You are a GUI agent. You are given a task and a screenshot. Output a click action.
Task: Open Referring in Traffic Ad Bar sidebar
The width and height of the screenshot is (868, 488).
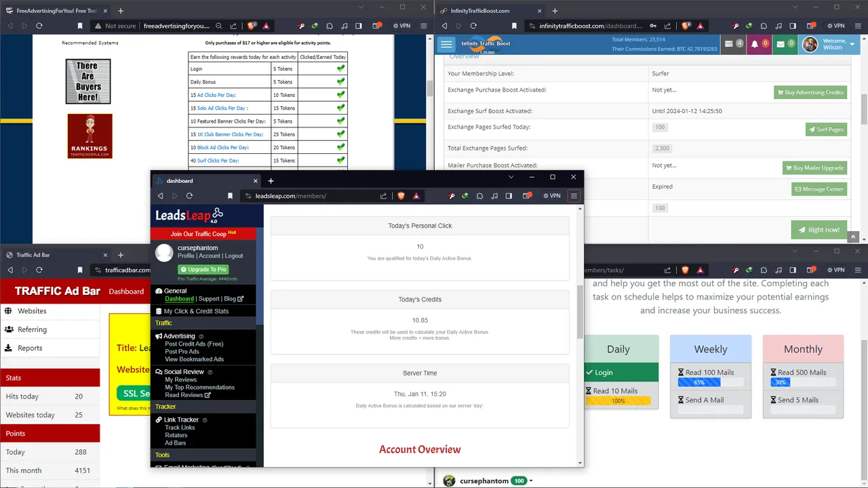point(50,329)
